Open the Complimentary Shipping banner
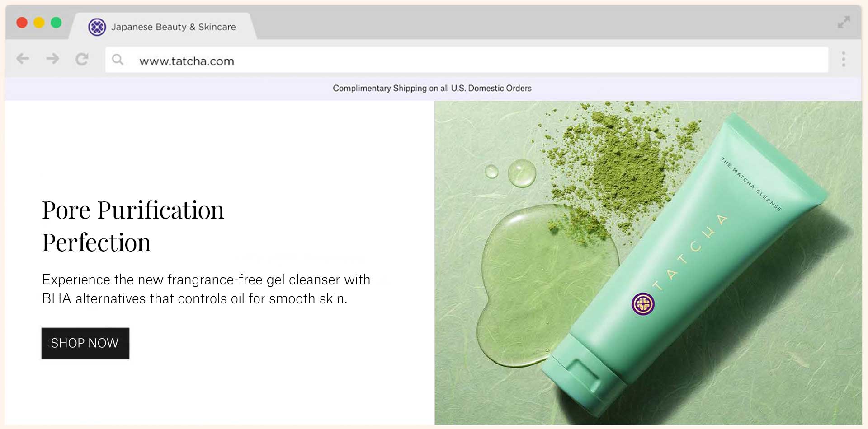This screenshot has height=429, width=868. click(x=433, y=89)
